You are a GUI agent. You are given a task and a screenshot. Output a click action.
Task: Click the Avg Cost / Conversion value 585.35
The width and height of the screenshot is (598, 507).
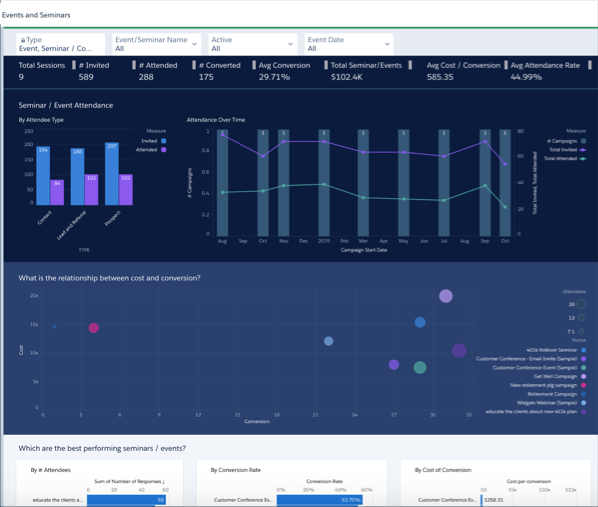440,77
